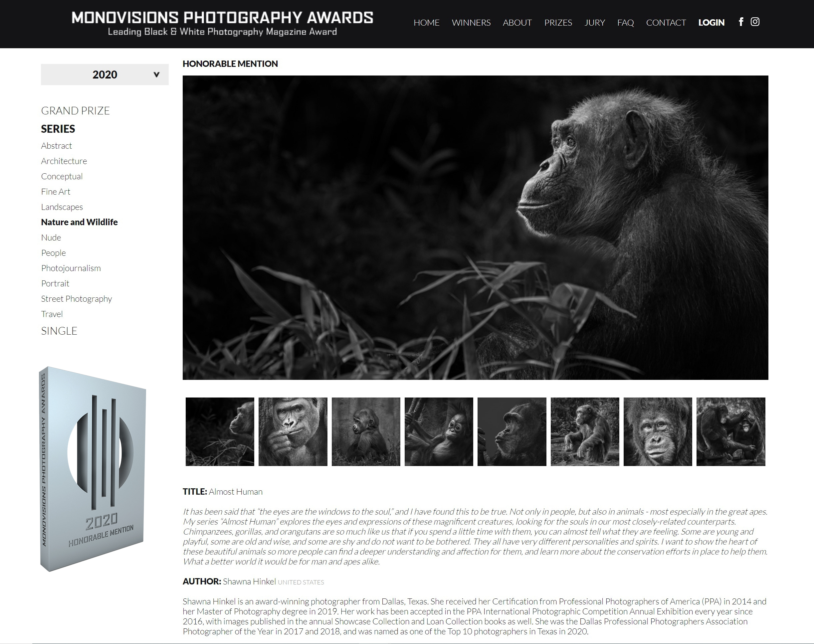This screenshot has width=814, height=644.
Task: Open the JURY page
Action: point(594,23)
